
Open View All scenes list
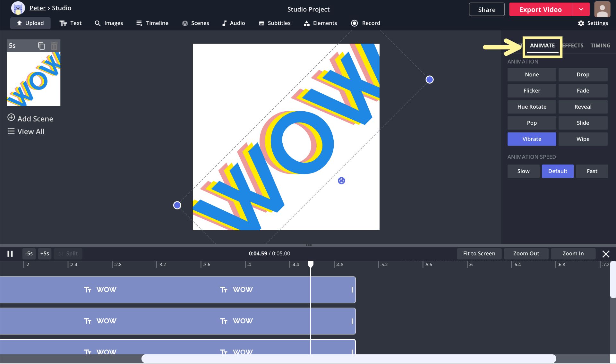point(26,131)
